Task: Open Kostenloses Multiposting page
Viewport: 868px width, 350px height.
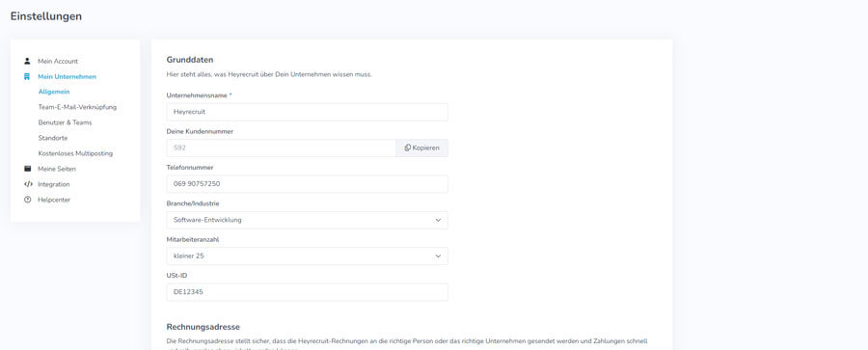Action: (x=75, y=153)
